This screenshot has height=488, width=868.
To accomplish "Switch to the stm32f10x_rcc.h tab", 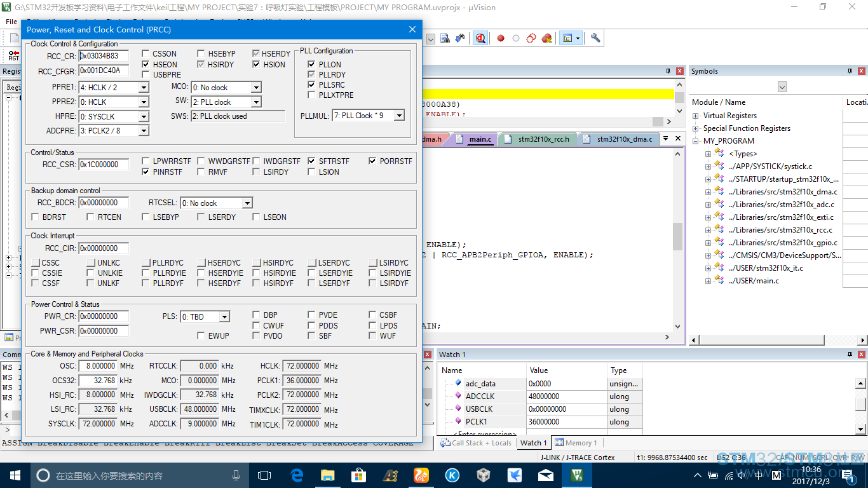I will 538,139.
